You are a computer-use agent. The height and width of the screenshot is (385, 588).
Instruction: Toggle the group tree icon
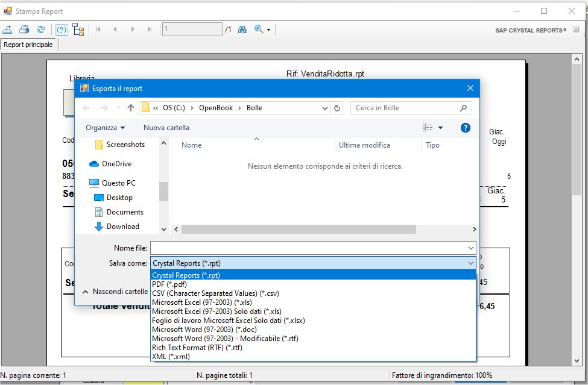point(78,29)
